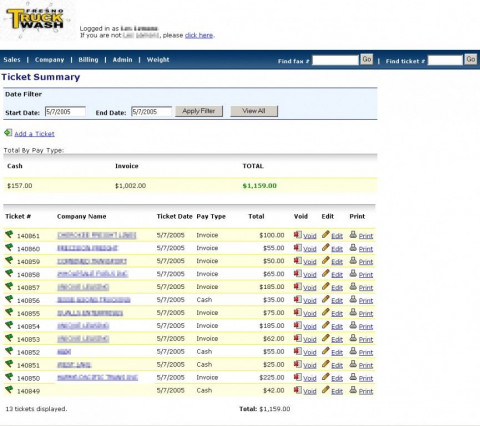480x426 pixels.
Task: Click the pencil edit icon for ticket 140851
Action: pos(326,364)
